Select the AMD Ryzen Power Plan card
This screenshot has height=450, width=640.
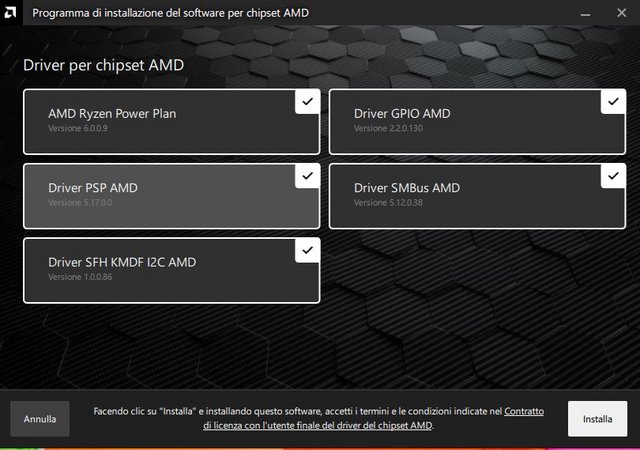coord(171,122)
